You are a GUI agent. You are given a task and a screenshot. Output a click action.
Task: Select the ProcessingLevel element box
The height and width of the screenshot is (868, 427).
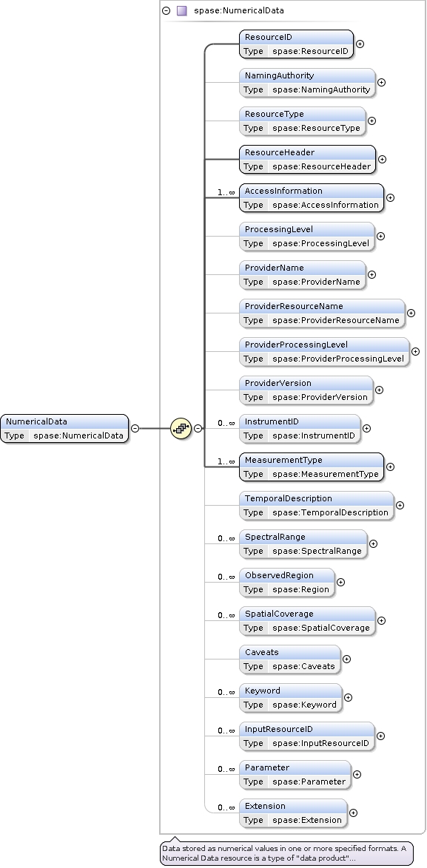307,237
